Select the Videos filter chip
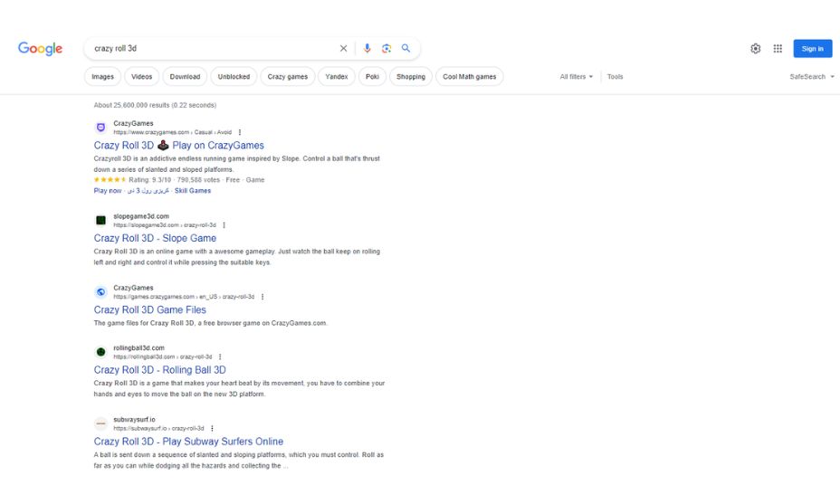This screenshot has height=504, width=840. tap(142, 77)
